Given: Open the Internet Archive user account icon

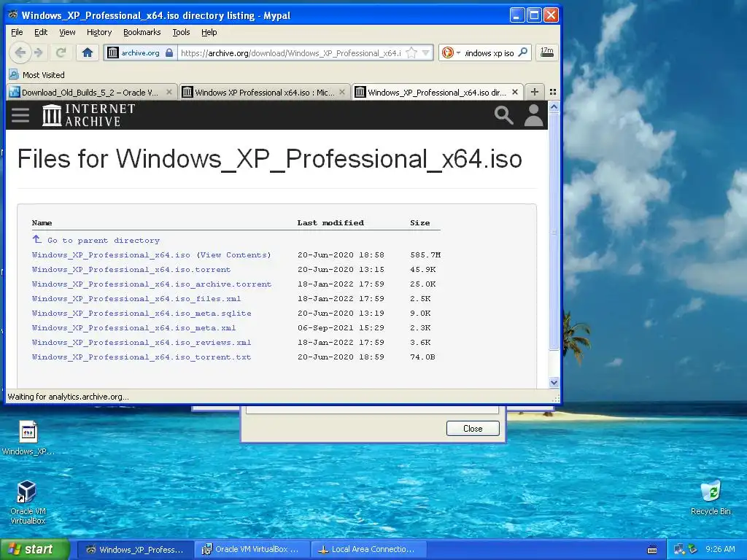Looking at the screenshot, I should 533,115.
